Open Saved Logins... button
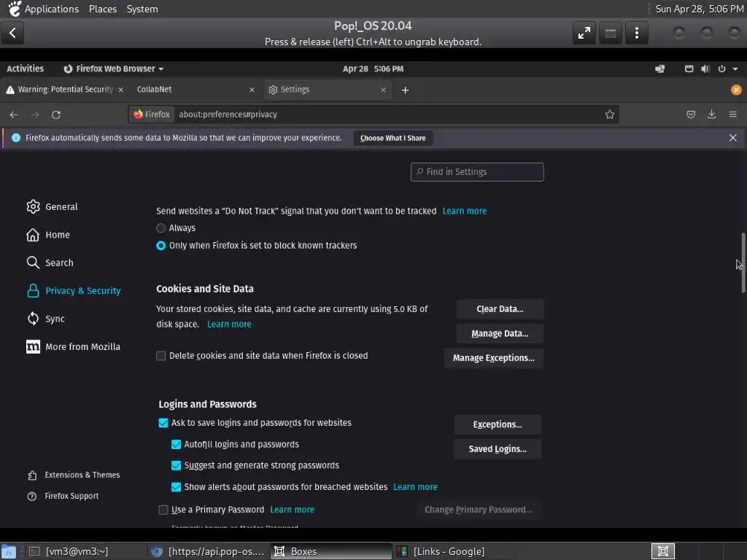 click(x=498, y=449)
